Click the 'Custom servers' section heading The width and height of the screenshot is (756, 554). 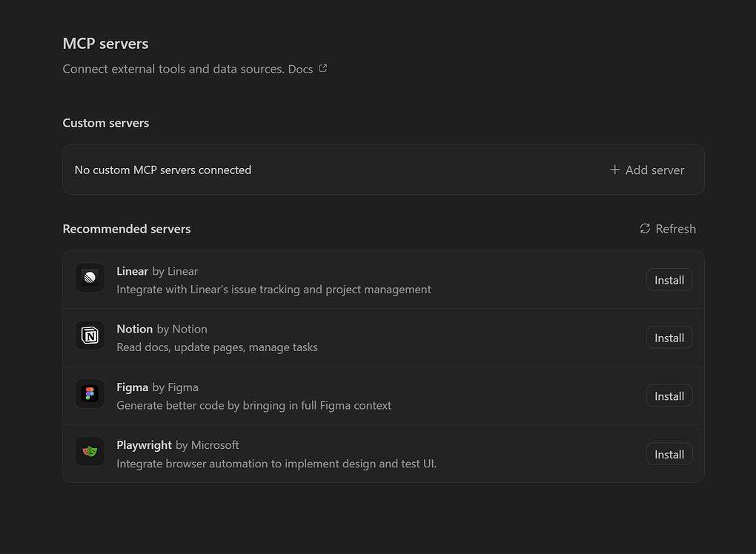105,123
